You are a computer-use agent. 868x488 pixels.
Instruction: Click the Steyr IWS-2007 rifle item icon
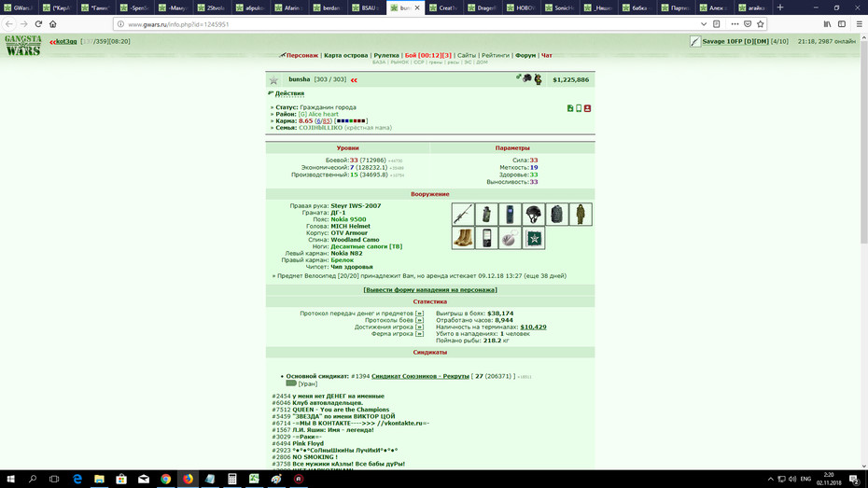(463, 214)
